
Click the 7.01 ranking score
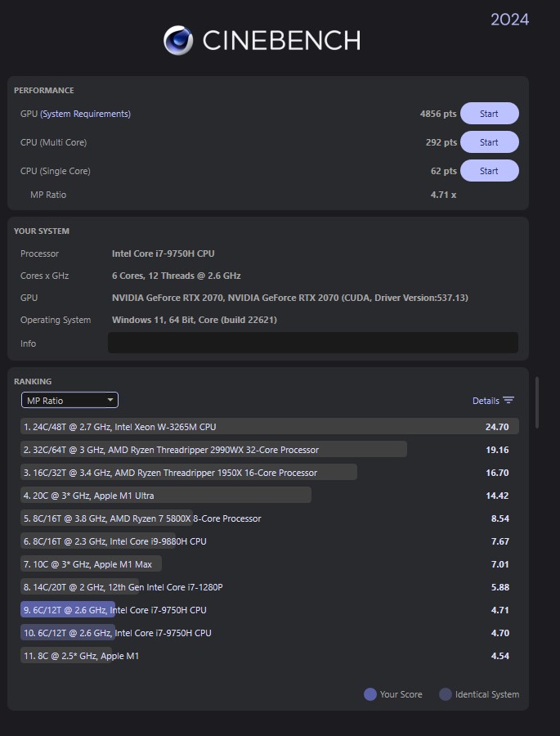click(500, 564)
